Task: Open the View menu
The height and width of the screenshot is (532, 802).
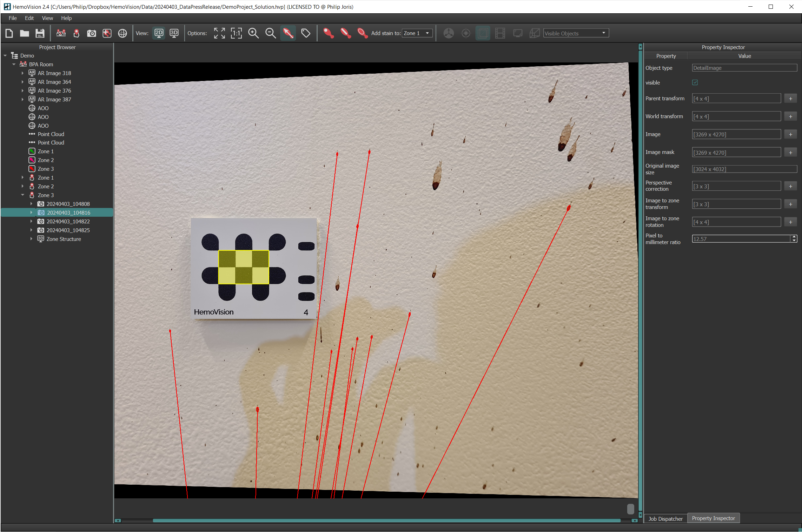Action: tap(47, 18)
